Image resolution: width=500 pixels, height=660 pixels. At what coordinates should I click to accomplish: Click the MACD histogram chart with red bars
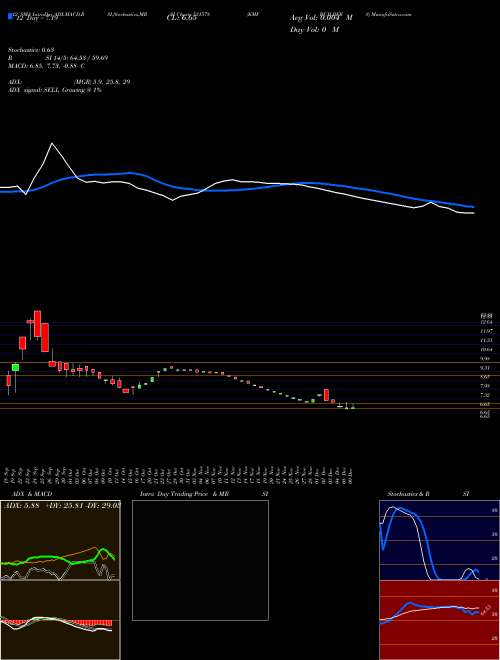tap(60, 620)
